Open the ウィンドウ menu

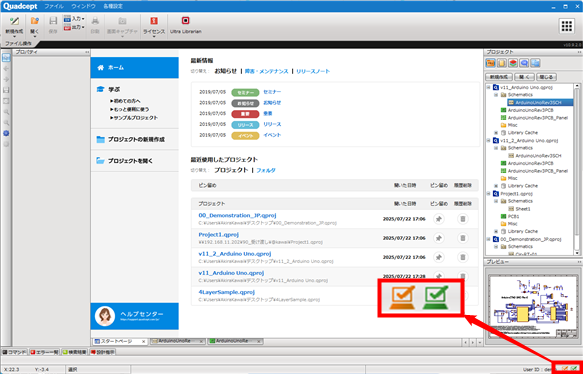point(83,6)
